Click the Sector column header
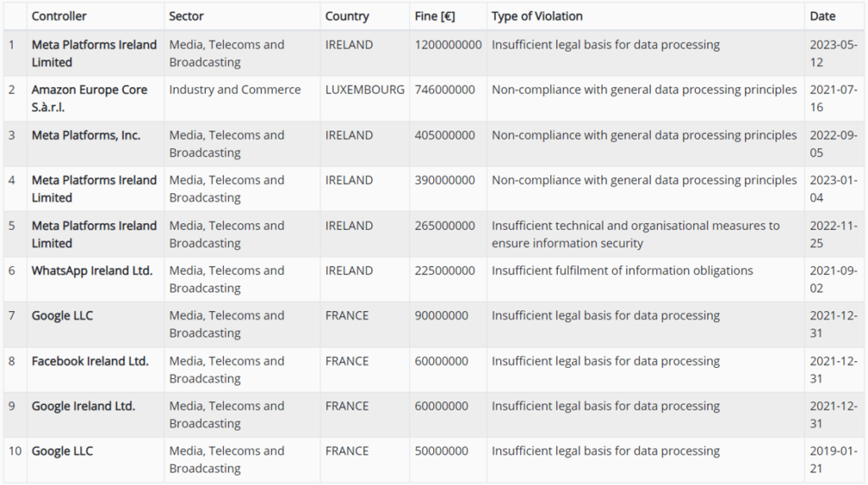Screen dimensions: 868x485 [186, 16]
